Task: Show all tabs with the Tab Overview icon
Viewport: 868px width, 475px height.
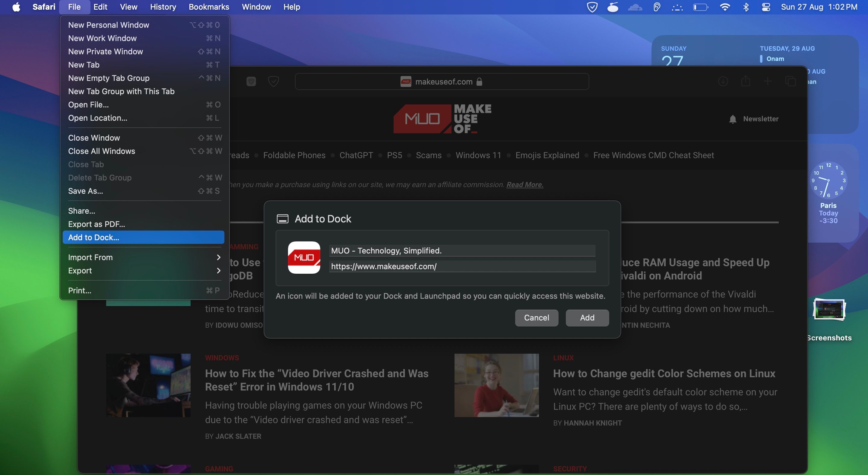Action: (x=791, y=81)
